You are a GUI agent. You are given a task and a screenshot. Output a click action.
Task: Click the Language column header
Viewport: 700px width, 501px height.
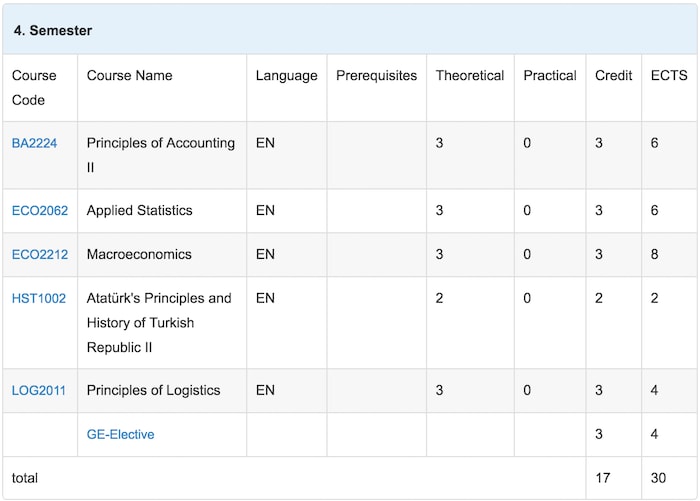(x=286, y=76)
